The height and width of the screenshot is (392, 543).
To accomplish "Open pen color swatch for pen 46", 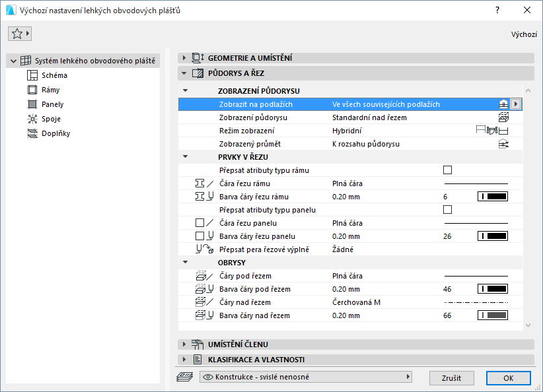I will [x=492, y=289].
